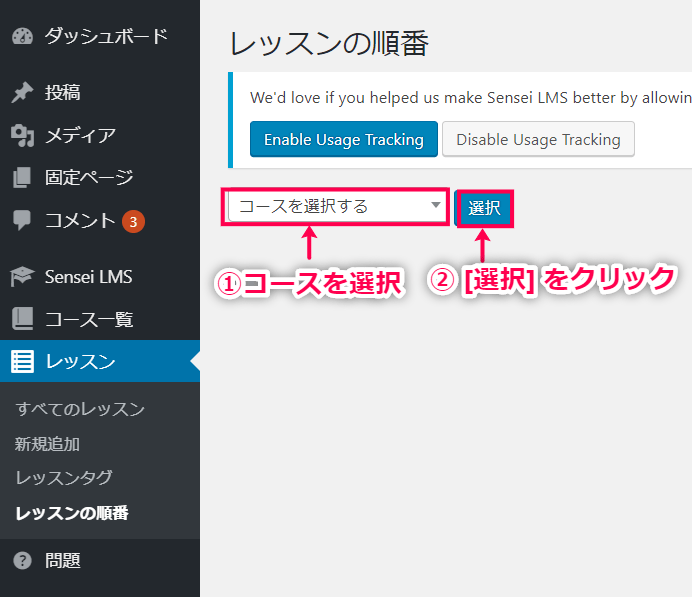The width and height of the screenshot is (692, 597).
Task: Click the highlighted レッスン menu label
Action: point(80,362)
